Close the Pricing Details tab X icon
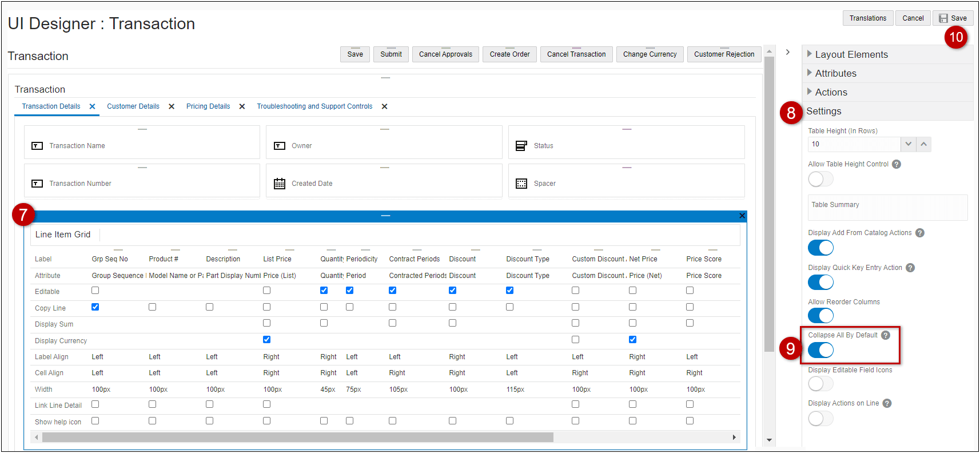Viewport: 980px width, 453px height. 242,106
